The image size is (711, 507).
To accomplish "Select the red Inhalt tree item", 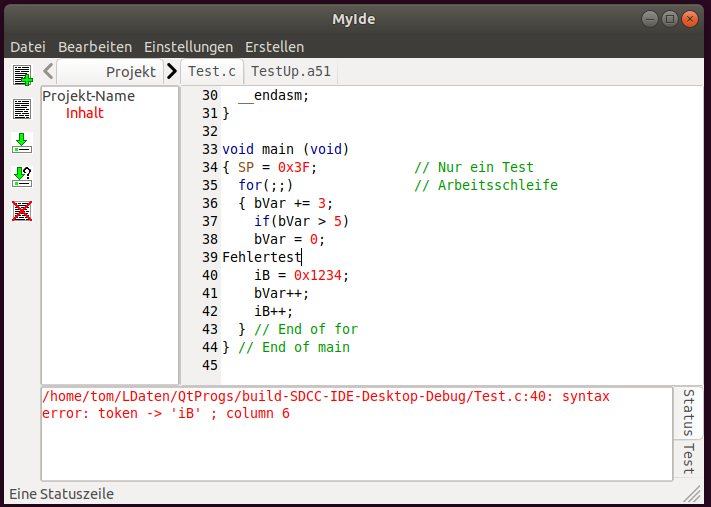I will (85, 113).
